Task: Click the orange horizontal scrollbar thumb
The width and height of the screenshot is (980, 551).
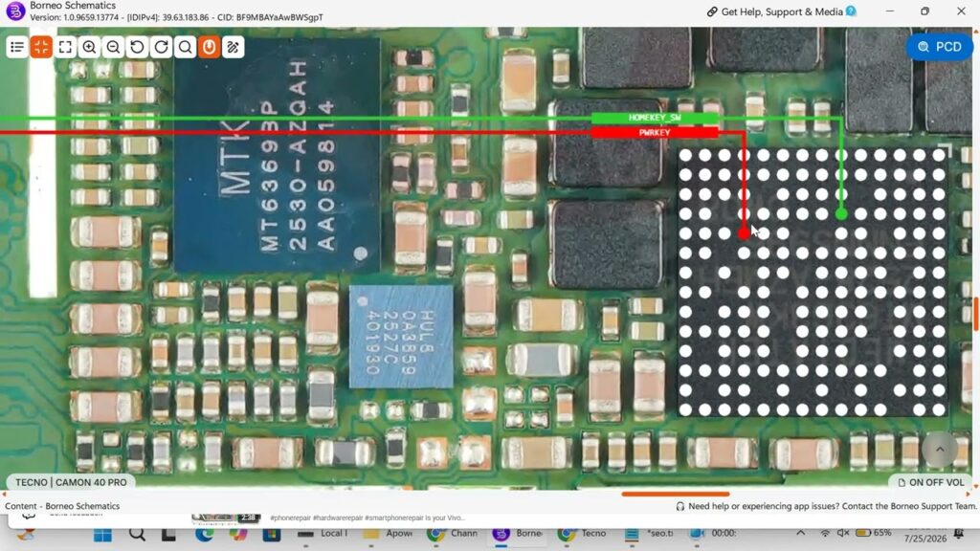Action: tap(675, 494)
